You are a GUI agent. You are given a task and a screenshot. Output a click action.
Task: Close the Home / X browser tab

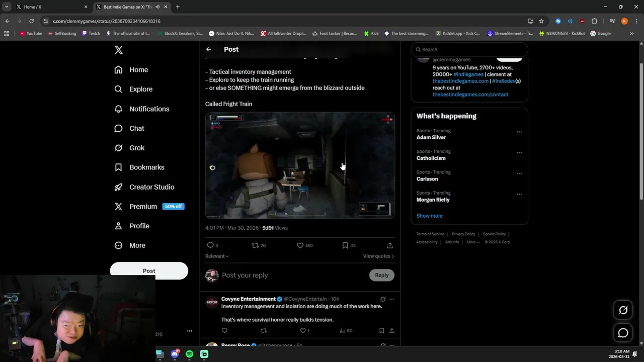(x=86, y=7)
